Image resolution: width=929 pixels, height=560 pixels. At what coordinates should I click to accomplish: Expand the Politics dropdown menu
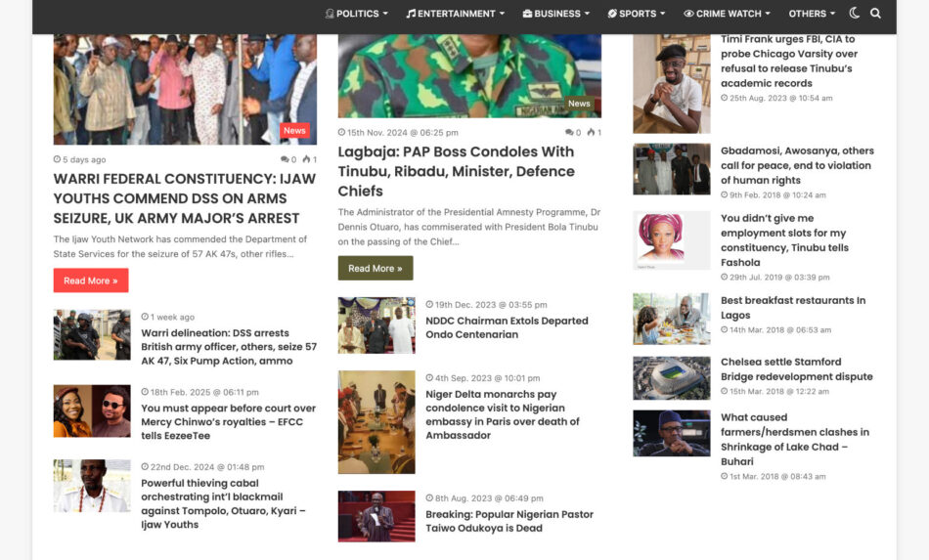pos(356,14)
